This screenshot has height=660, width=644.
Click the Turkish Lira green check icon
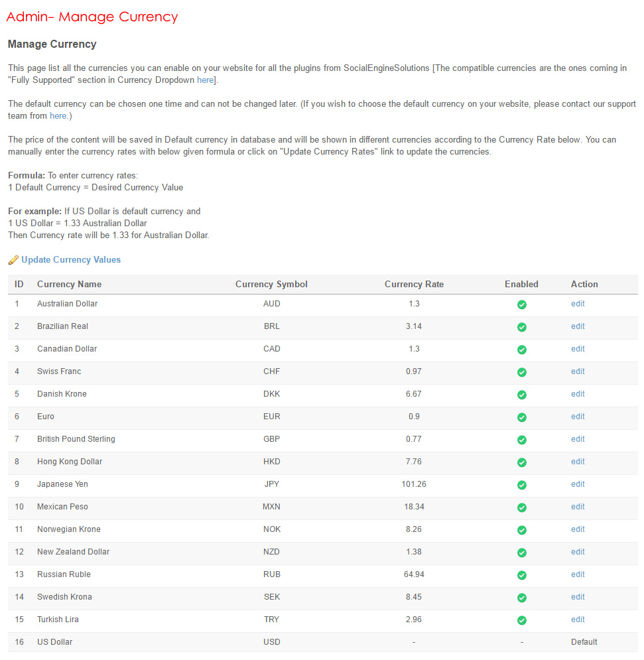pyautogui.click(x=521, y=620)
